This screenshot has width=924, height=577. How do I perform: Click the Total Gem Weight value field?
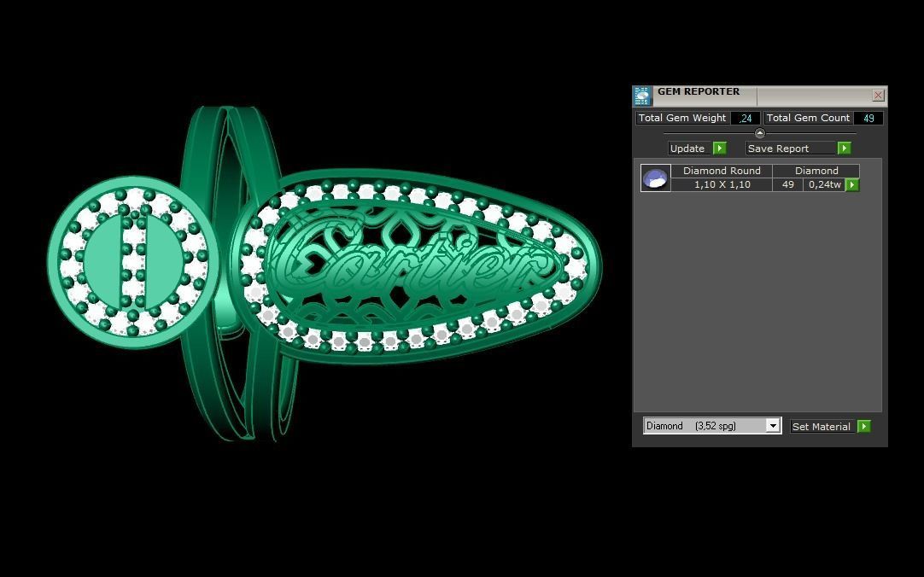point(746,118)
